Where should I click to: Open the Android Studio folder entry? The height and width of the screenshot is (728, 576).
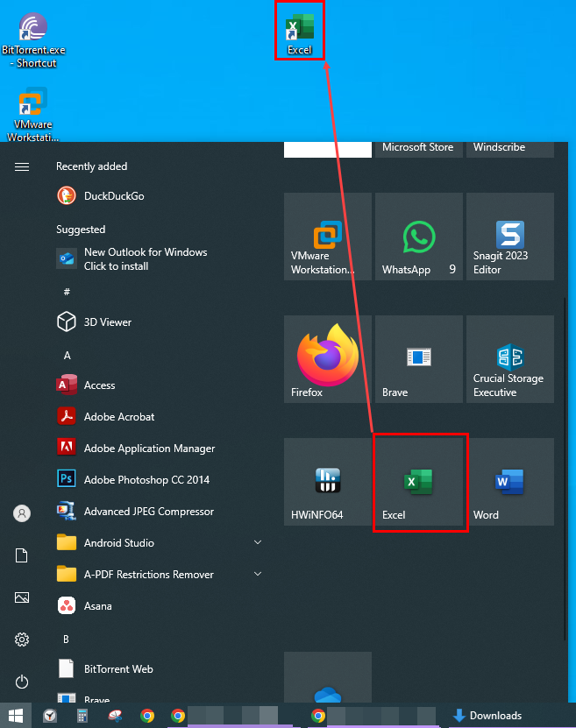coord(159,543)
